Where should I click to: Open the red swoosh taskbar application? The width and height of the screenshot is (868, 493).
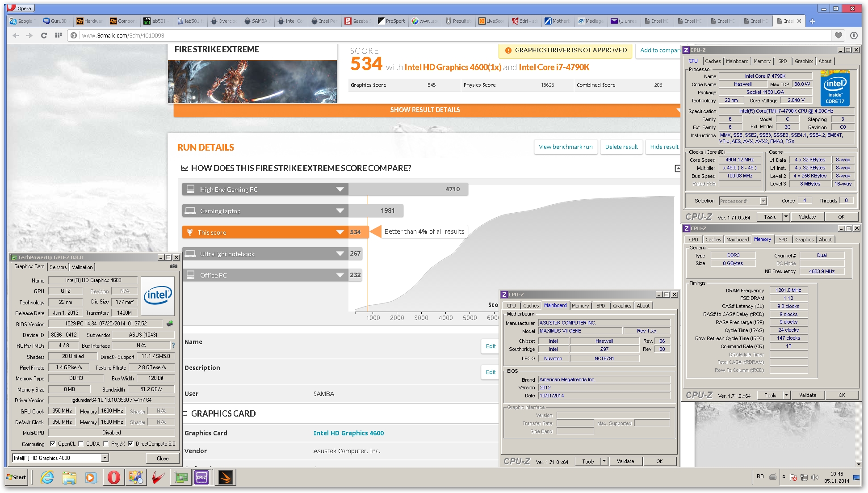[158, 477]
